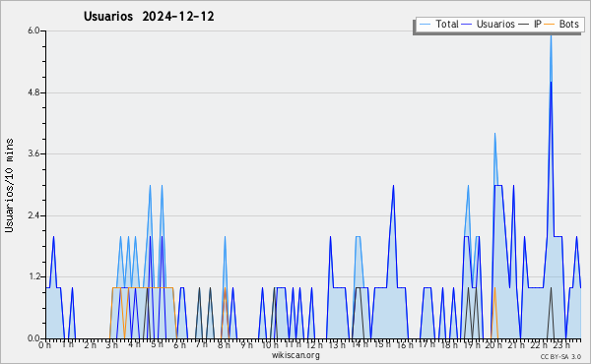591x364 pixels.
Task: Click the y-axis value 2.4
Action: pos(33,215)
